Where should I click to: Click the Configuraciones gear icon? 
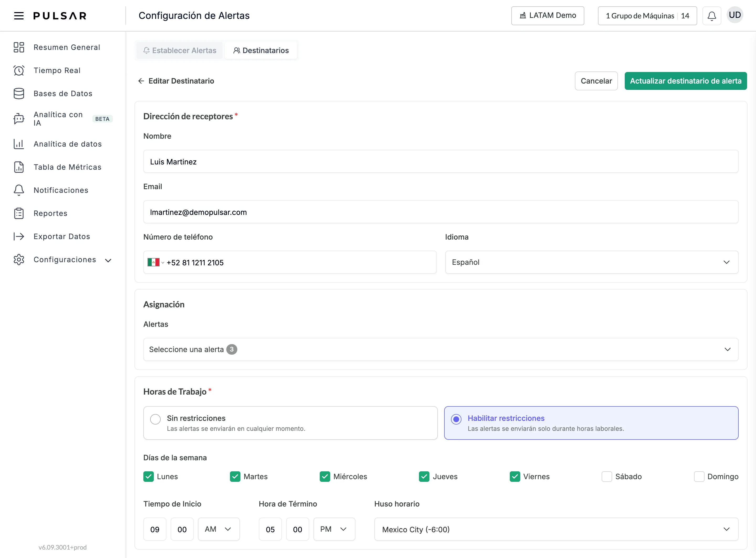pyautogui.click(x=19, y=260)
